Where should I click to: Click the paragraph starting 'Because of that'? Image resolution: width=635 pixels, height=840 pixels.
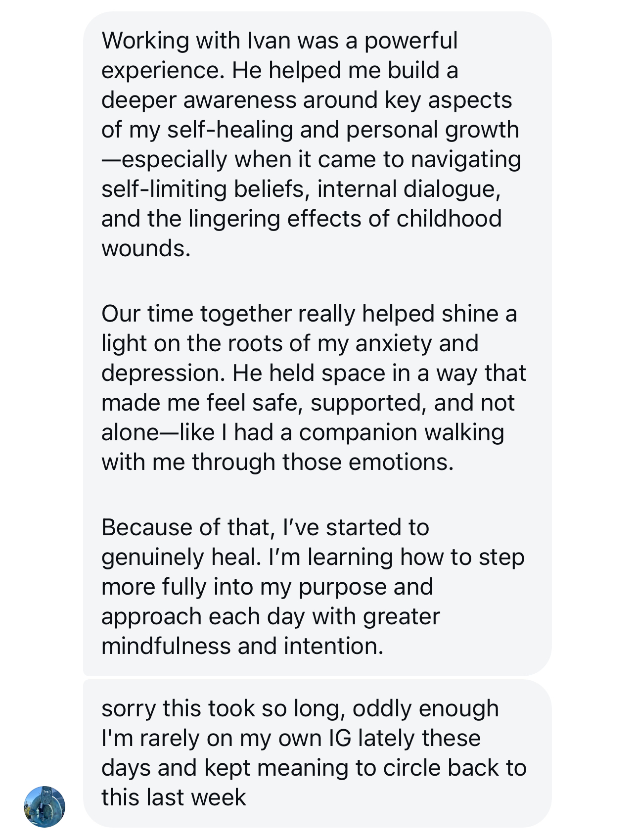[x=313, y=587]
